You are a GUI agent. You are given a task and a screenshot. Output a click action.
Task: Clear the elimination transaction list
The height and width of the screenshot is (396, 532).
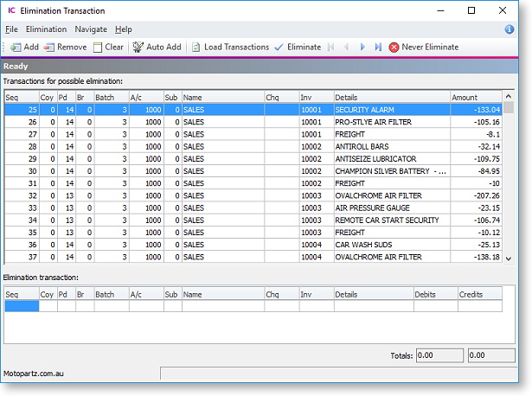point(108,47)
